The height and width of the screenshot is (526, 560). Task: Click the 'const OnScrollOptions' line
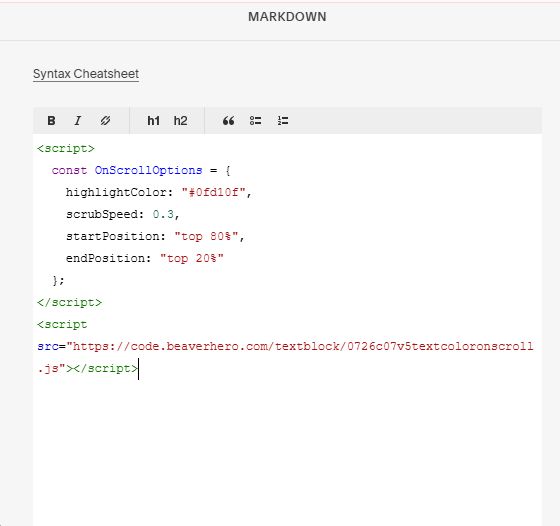141,170
